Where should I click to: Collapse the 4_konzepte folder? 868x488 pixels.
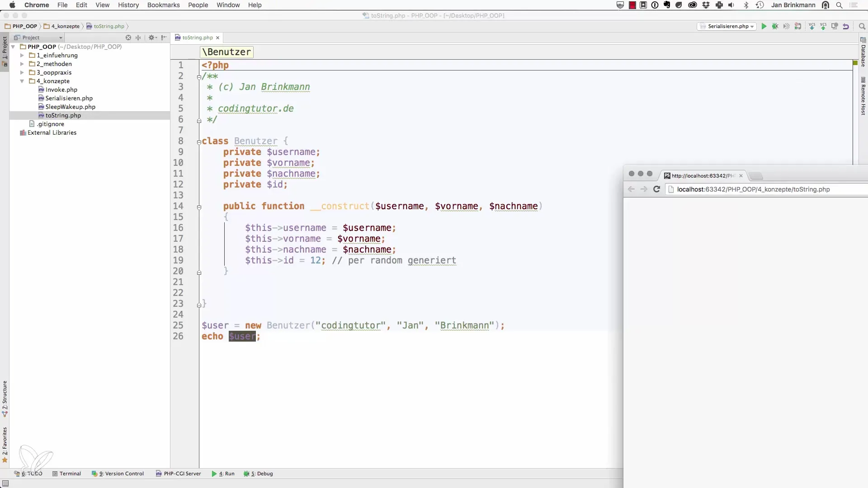click(22, 81)
